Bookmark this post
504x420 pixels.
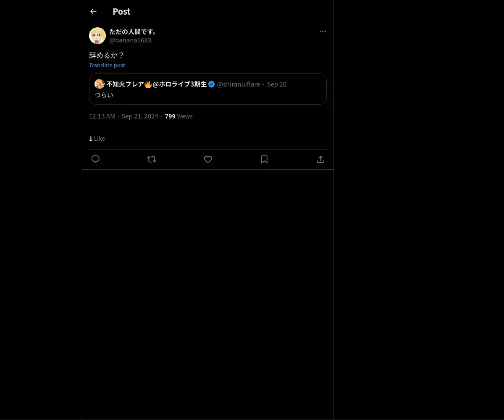click(x=264, y=159)
